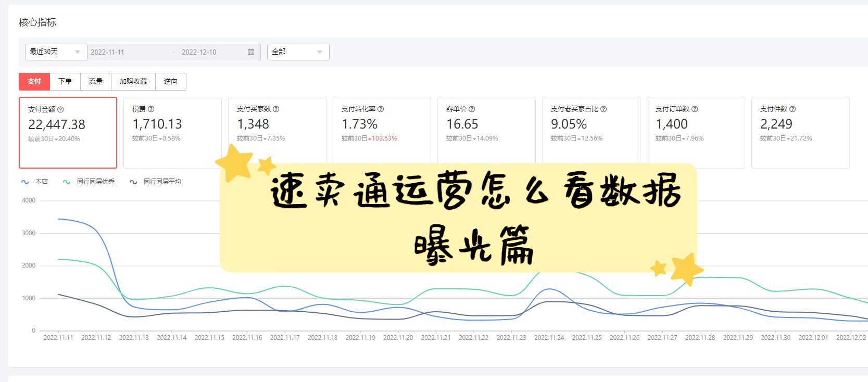Click the 16.65 average order value

pyautogui.click(x=462, y=124)
